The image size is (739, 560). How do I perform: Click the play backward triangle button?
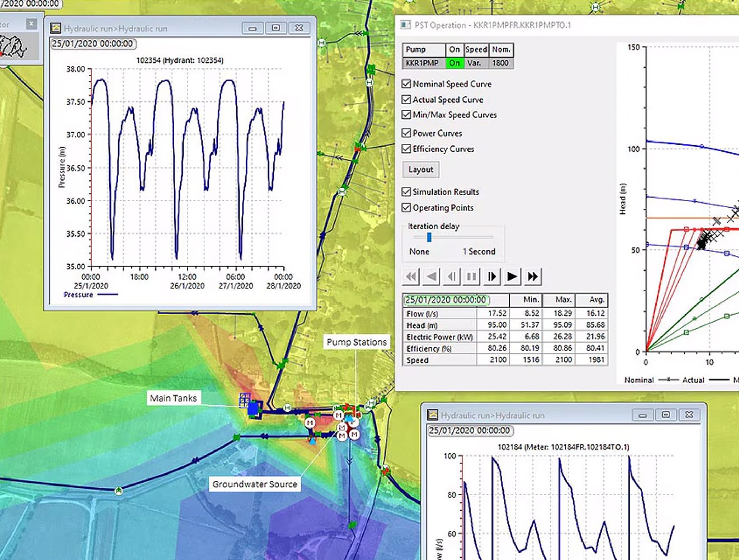pos(431,276)
